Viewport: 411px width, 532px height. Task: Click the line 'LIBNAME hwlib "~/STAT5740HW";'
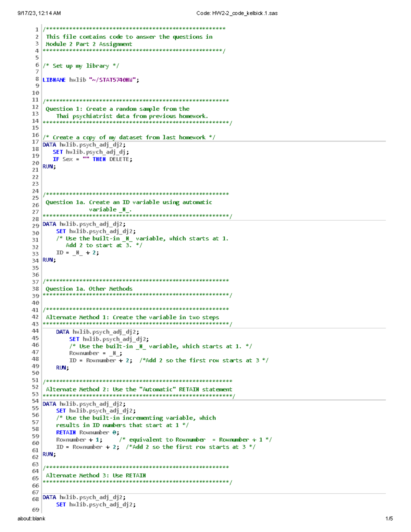91,80
